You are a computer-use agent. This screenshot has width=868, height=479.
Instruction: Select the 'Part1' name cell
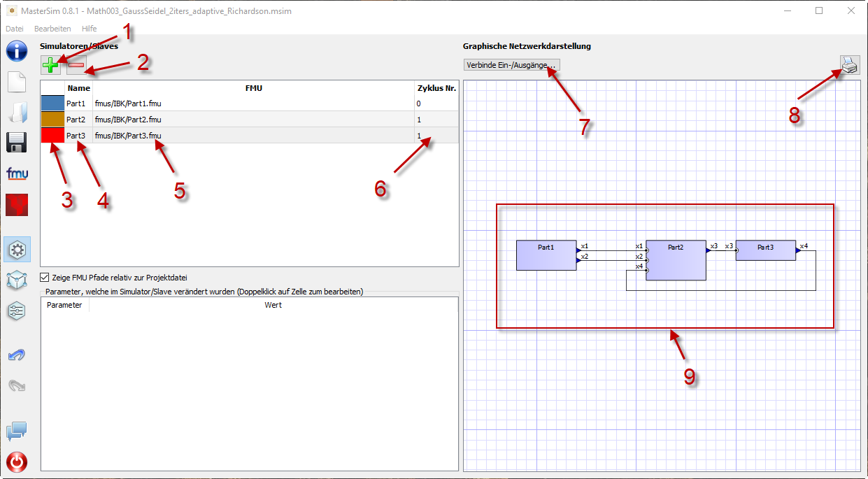[x=78, y=103]
